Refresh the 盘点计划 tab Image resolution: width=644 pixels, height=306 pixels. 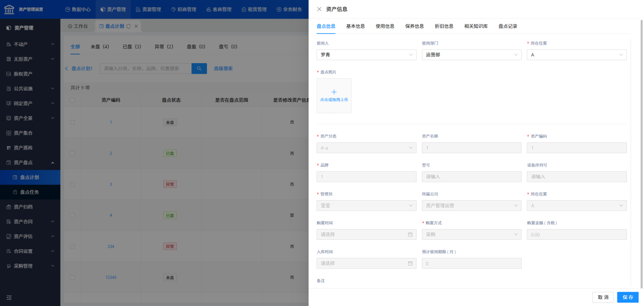128,26
